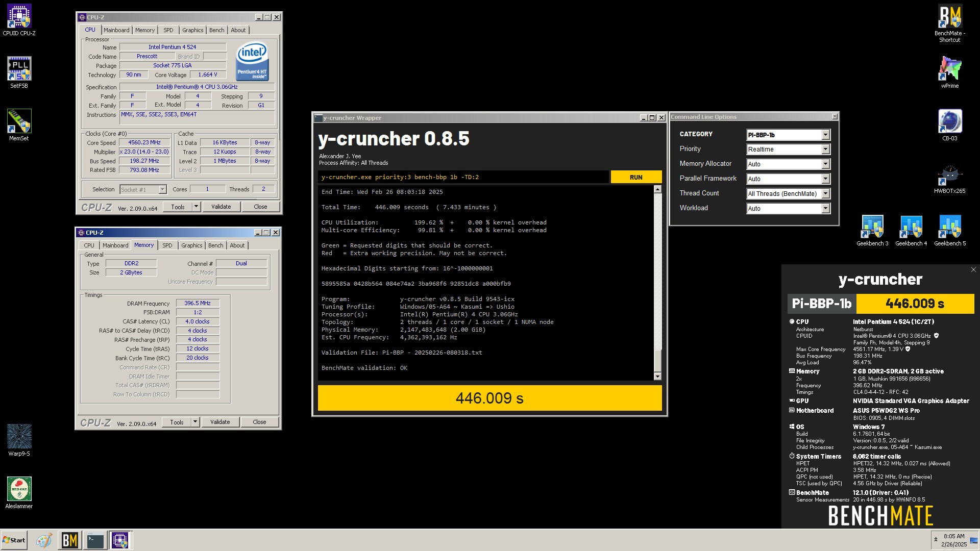This screenshot has width=980, height=551.
Task: Click the Pi-BBP-1b label in BenchMate overlay
Action: [822, 304]
